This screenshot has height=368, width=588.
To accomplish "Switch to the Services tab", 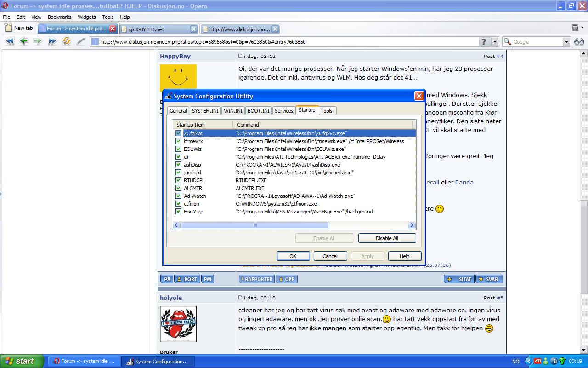I will (x=284, y=111).
